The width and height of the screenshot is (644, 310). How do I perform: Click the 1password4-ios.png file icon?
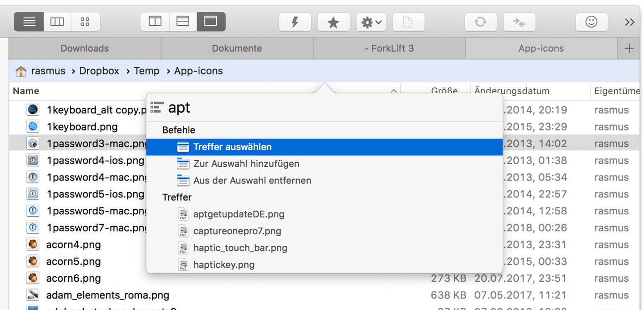click(x=33, y=160)
